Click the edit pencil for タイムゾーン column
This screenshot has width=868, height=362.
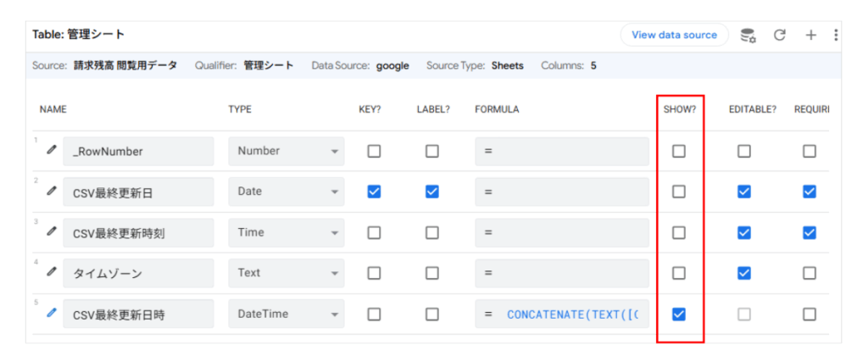(x=52, y=272)
